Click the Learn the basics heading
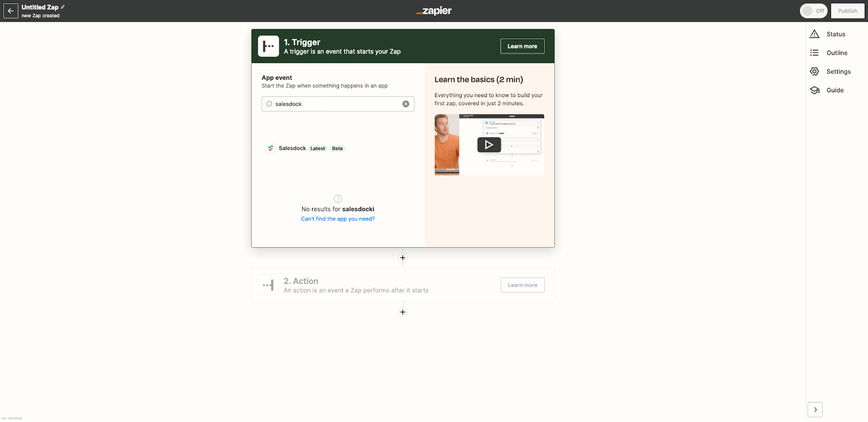This screenshot has width=868, height=422. tap(478, 79)
